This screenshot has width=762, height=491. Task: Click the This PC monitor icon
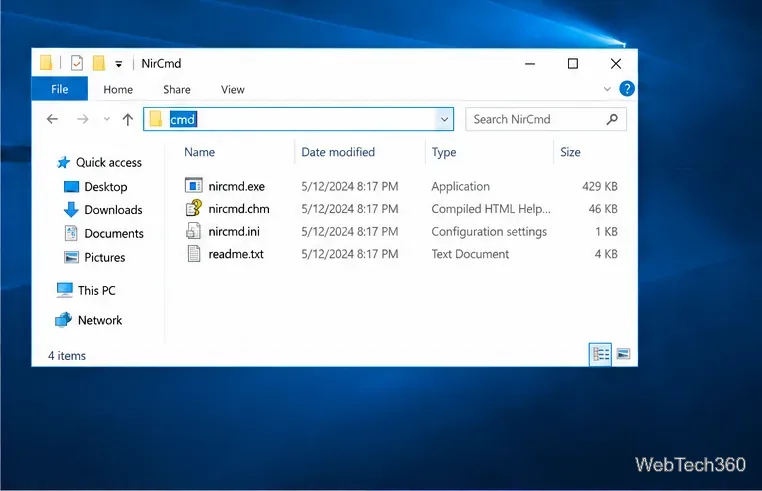tap(64, 290)
